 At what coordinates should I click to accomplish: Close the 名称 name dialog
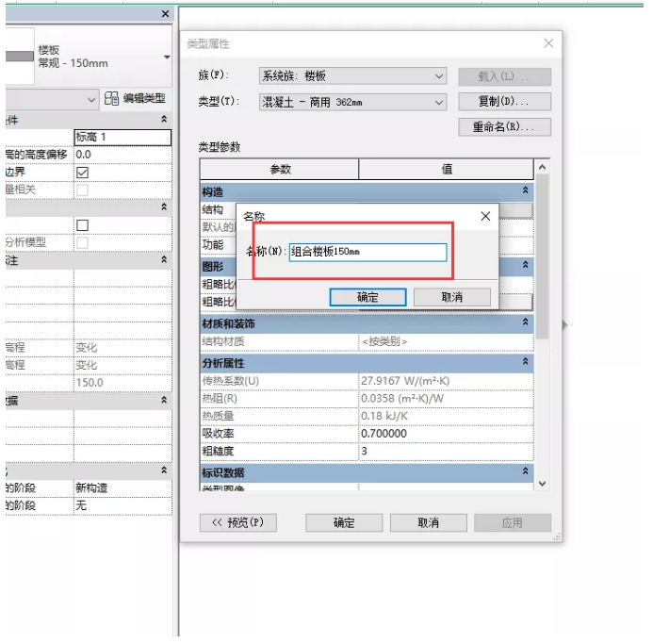tap(485, 216)
